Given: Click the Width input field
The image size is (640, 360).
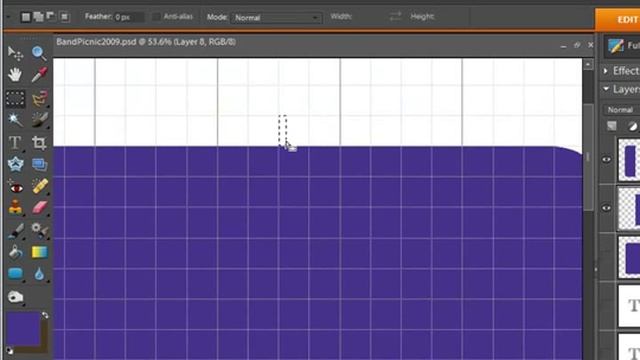Looking at the screenshot, I should click(x=369, y=17).
